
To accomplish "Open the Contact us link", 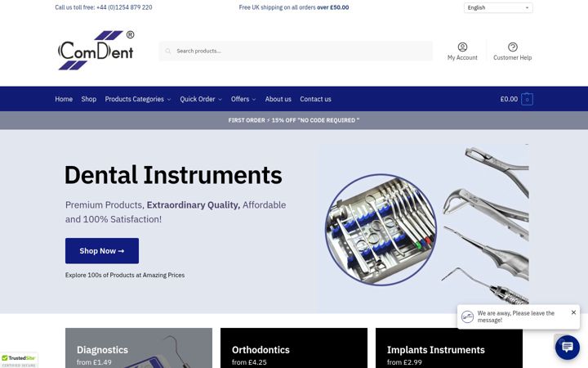I will (x=315, y=99).
